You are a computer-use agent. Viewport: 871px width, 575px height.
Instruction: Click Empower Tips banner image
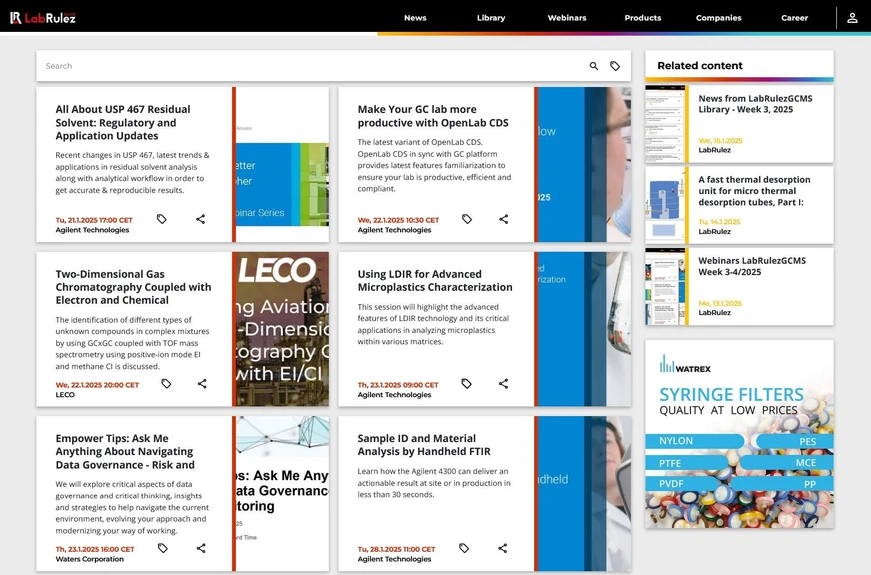[281, 493]
